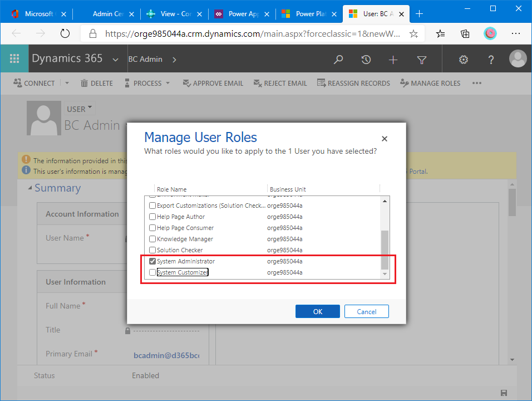Viewport: 532px width, 401px height.
Task: Refresh the browser page
Action: pos(65,33)
